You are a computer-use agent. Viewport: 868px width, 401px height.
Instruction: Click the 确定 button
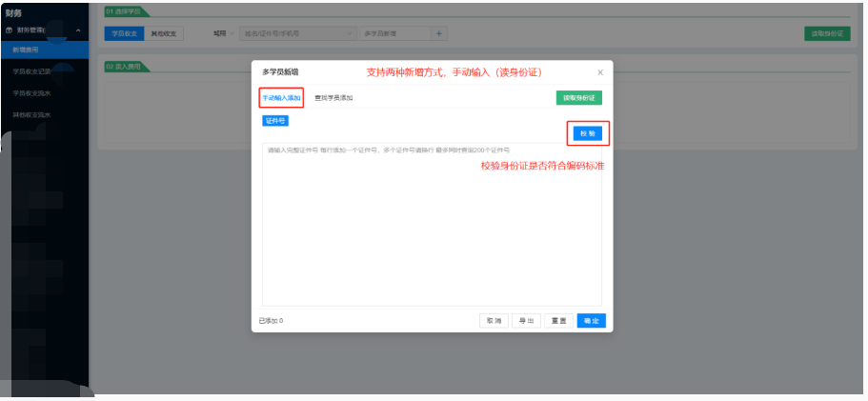tap(592, 321)
